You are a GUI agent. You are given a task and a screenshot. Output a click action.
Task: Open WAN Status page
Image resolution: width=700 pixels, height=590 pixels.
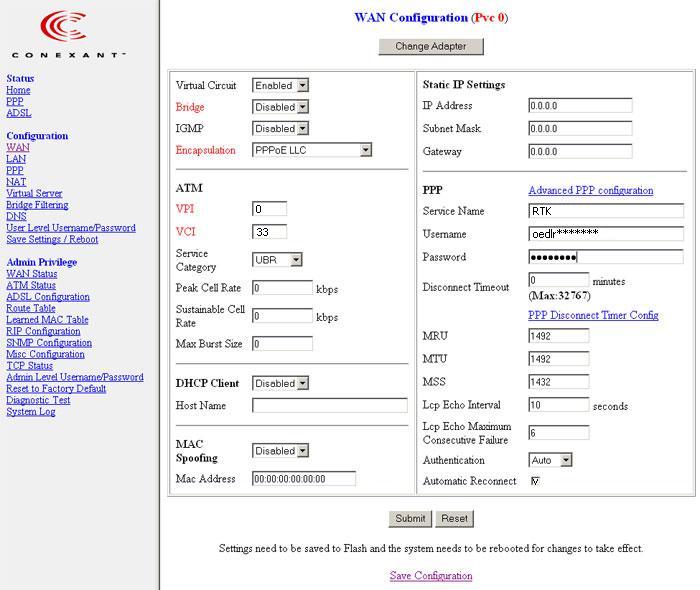click(32, 274)
